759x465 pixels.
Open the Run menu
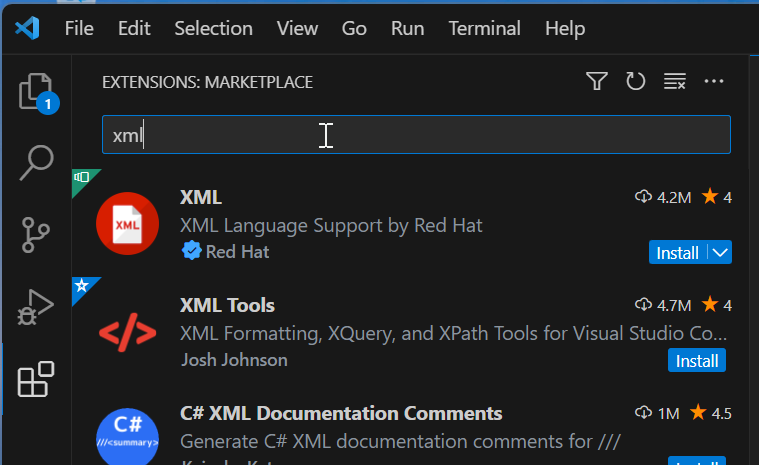tap(408, 29)
